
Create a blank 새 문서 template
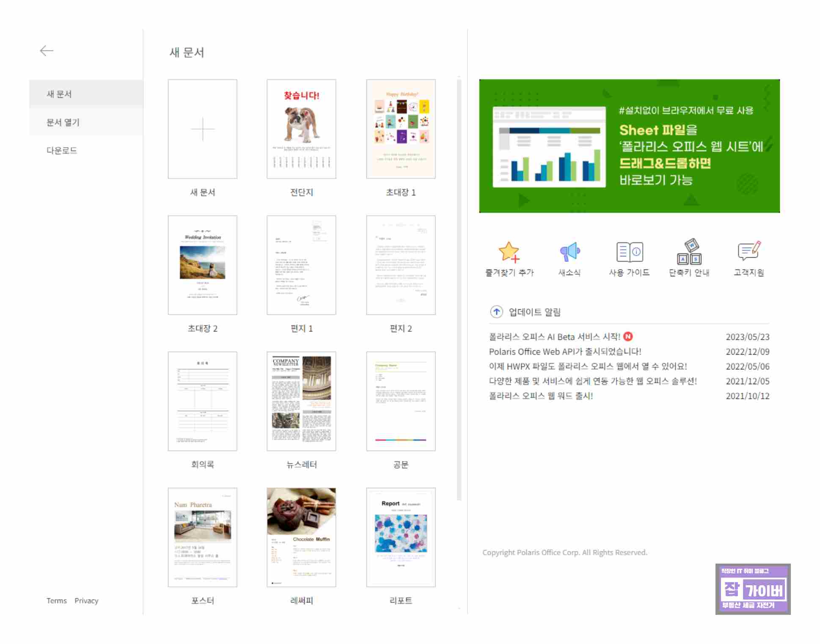202,129
